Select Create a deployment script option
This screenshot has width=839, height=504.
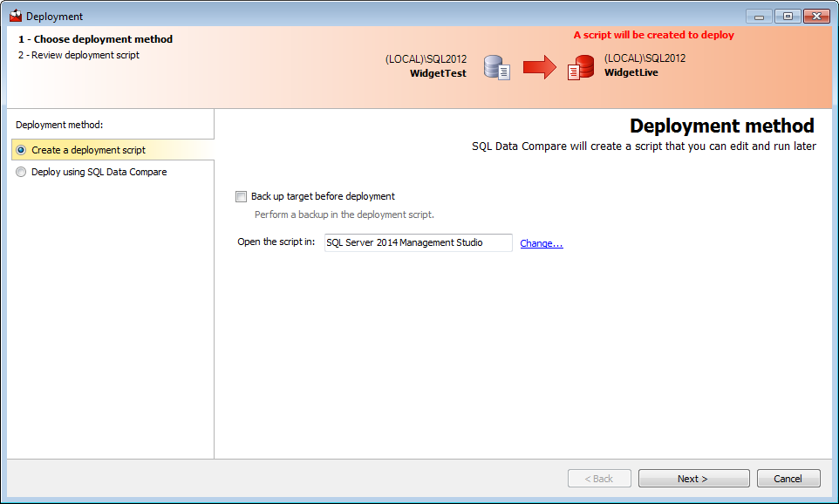pyautogui.click(x=21, y=150)
